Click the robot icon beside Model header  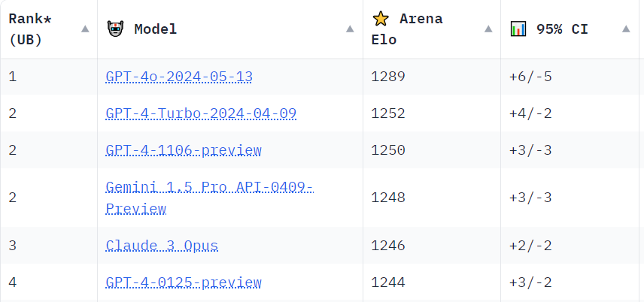coord(115,29)
